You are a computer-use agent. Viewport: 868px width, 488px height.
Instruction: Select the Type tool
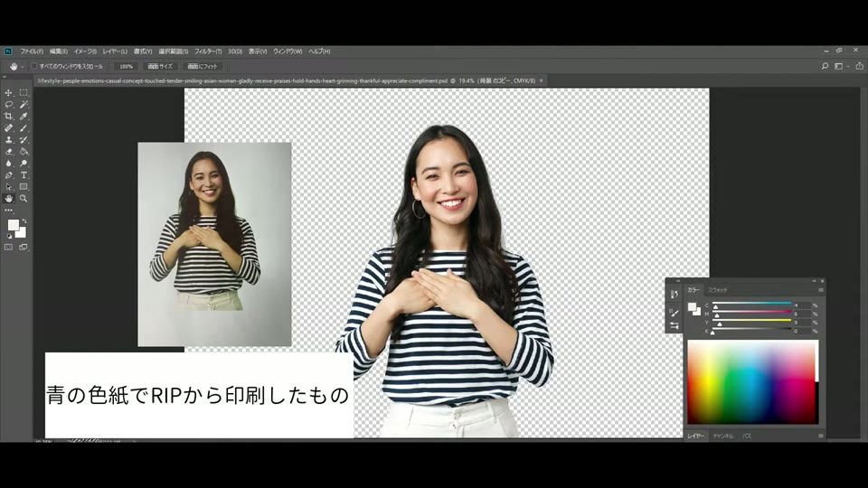(24, 174)
